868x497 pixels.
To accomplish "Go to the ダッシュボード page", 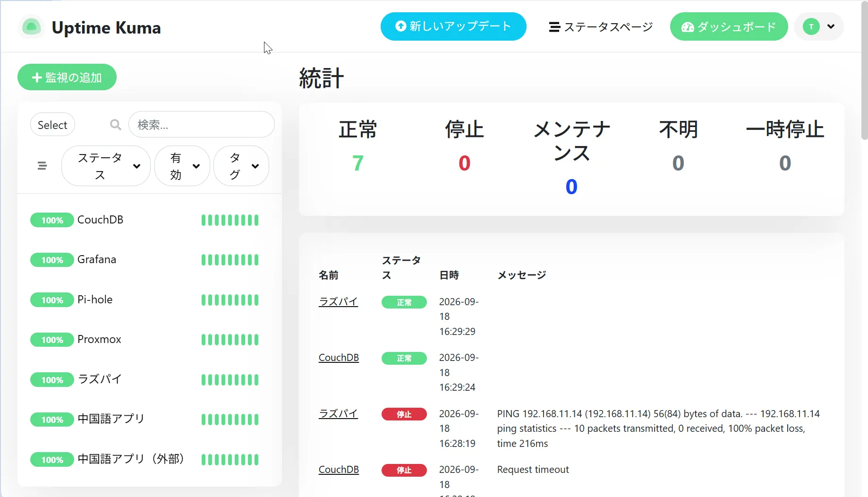I will 729,26.
